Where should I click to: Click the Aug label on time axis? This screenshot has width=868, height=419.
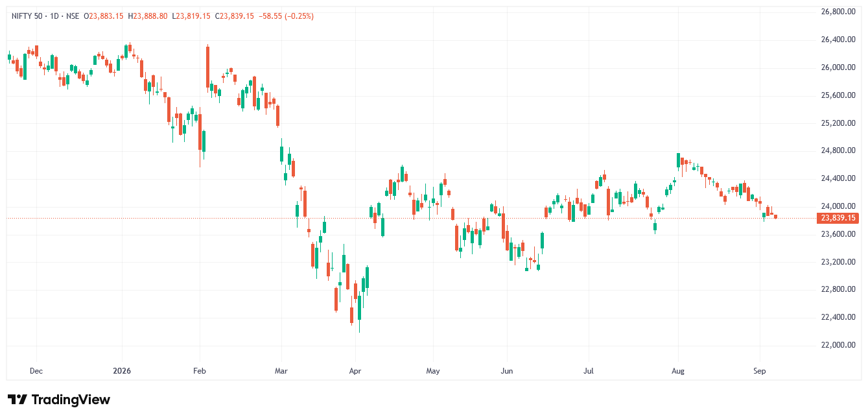[x=678, y=371]
